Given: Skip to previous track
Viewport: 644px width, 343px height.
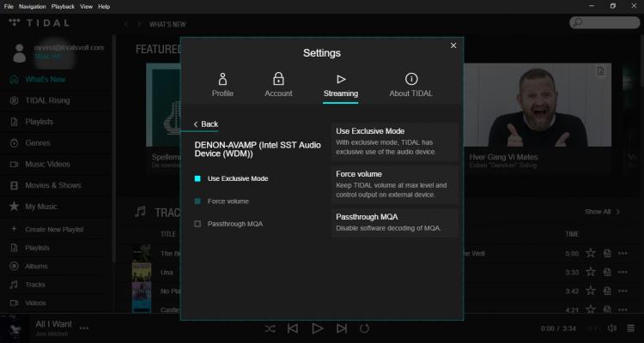Looking at the screenshot, I should (x=293, y=328).
